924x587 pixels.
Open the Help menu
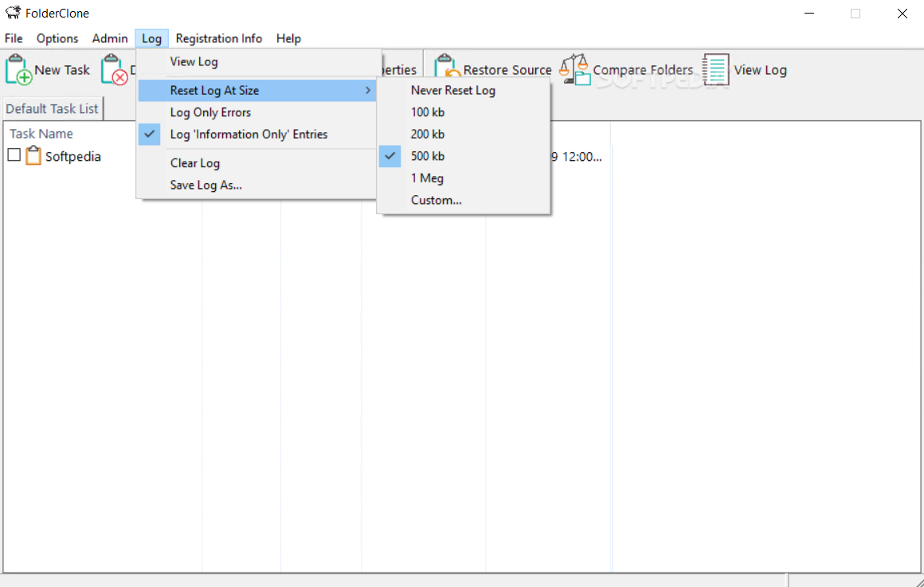(288, 38)
